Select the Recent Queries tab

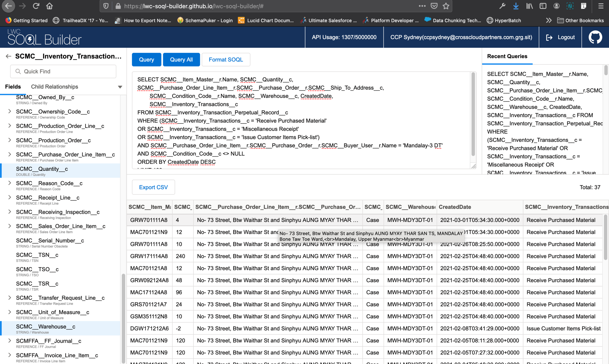(x=507, y=56)
